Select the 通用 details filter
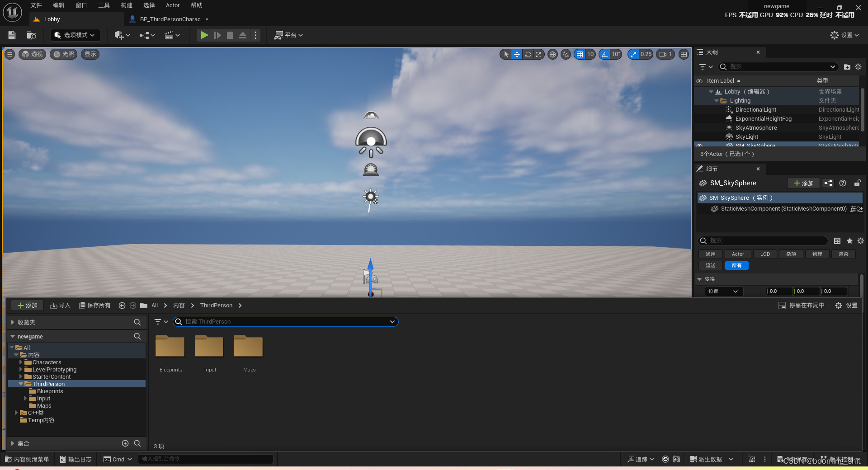The image size is (868, 470). tap(711, 254)
